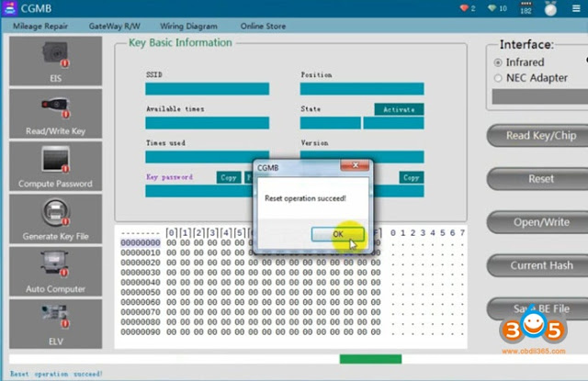This screenshot has width=588, height=381.
Task: Click the green progress bar segment
Action: [370, 359]
